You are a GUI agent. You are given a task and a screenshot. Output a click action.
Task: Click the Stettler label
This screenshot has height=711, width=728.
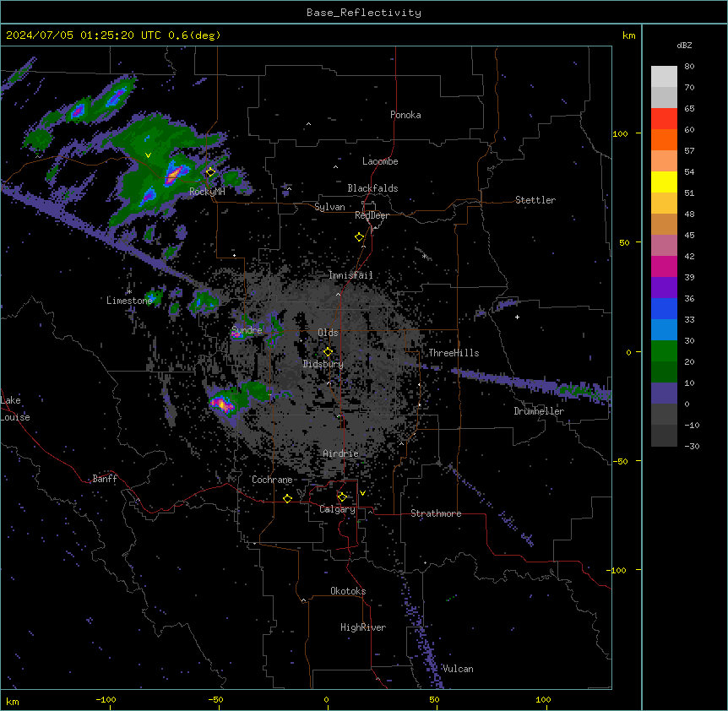pyautogui.click(x=535, y=200)
